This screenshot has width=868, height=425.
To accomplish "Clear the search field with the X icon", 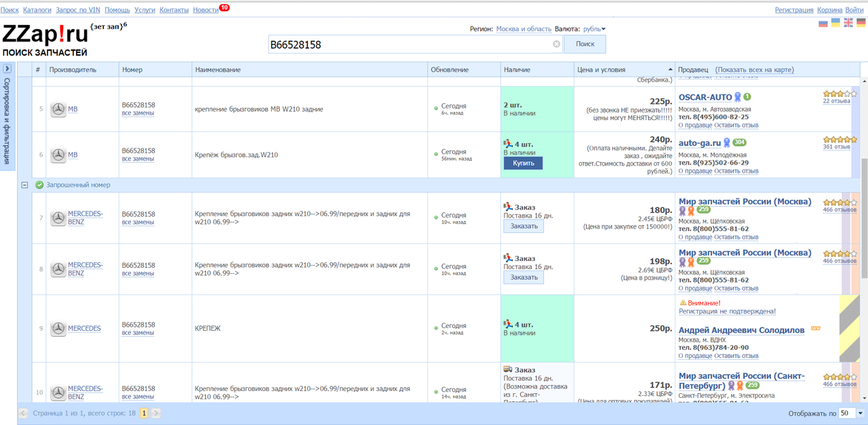I will (x=557, y=44).
